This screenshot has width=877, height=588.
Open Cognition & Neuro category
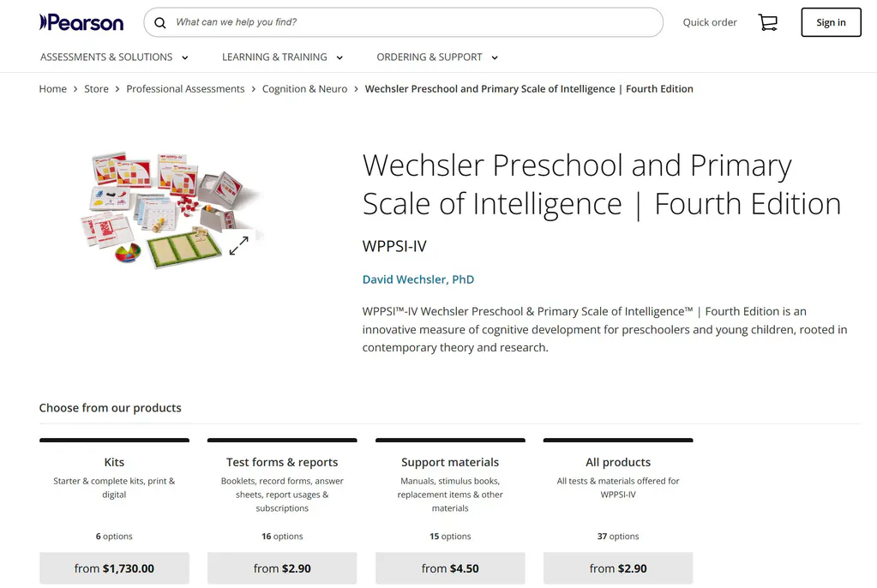[x=304, y=88]
